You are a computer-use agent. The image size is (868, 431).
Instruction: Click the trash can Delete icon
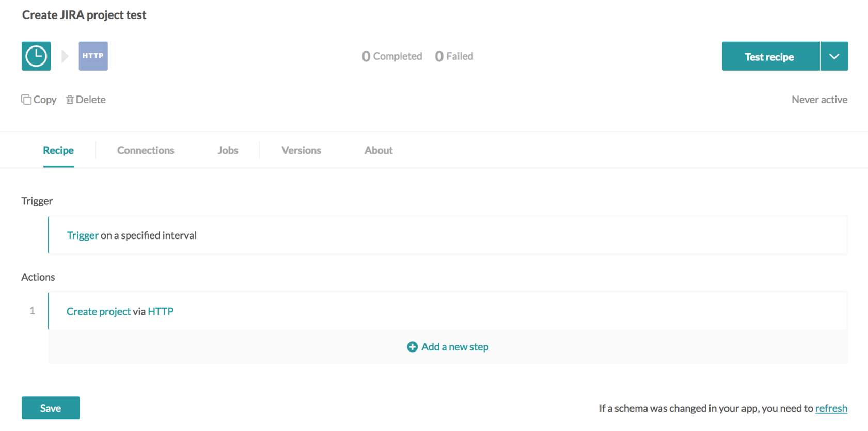[x=70, y=100]
